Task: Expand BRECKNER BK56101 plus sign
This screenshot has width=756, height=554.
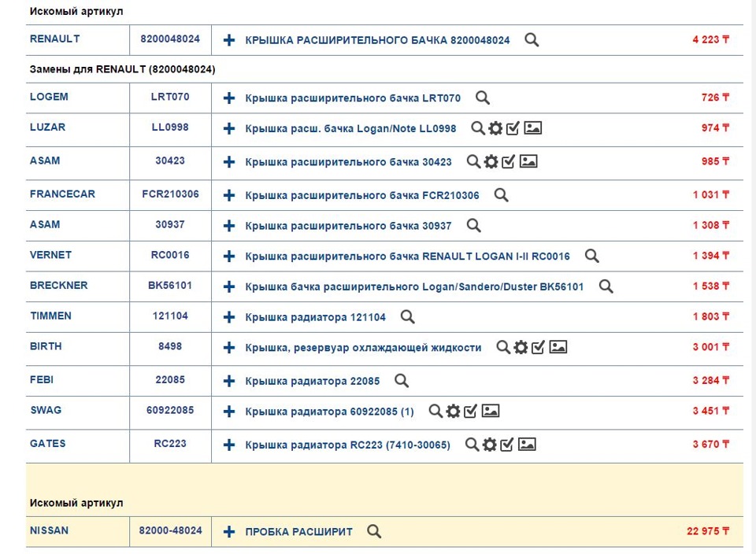Action: pyautogui.click(x=229, y=286)
